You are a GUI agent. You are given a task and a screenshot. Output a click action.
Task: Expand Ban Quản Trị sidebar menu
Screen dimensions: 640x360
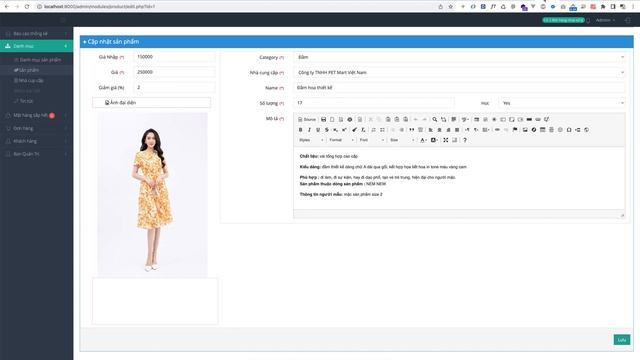coord(36,154)
